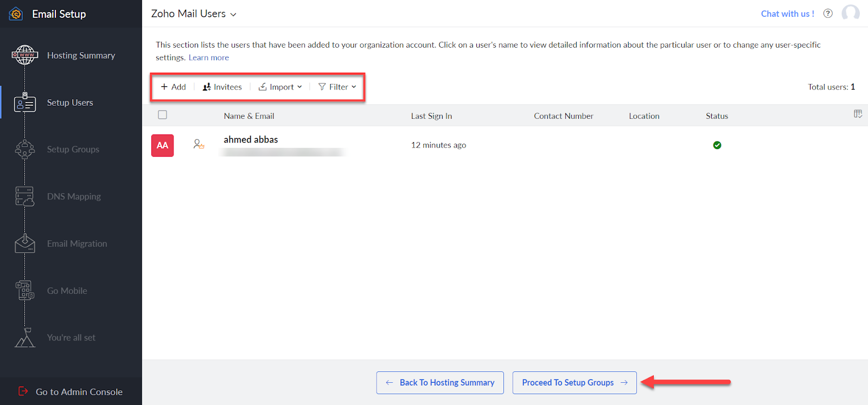The width and height of the screenshot is (868, 405).
Task: Open the ahmed abbas user entry
Action: (251, 140)
